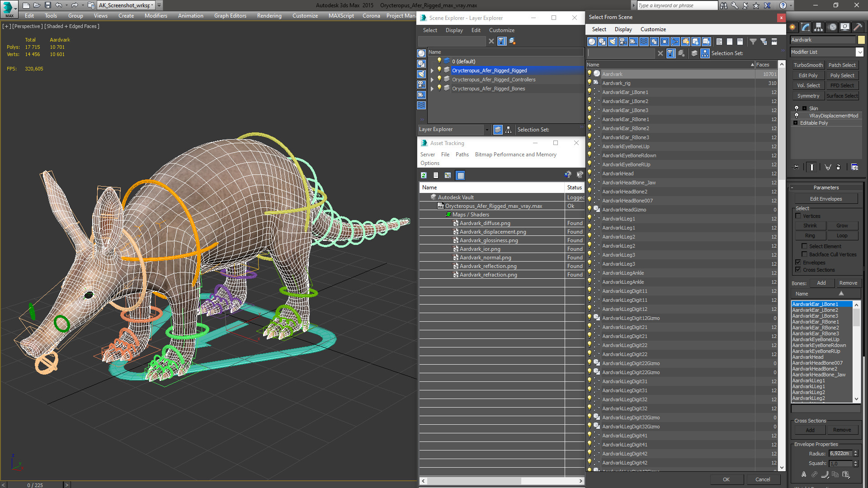Uncheck the Cross Sections checkbox
This screenshot has width=868, height=488.
[x=798, y=270]
